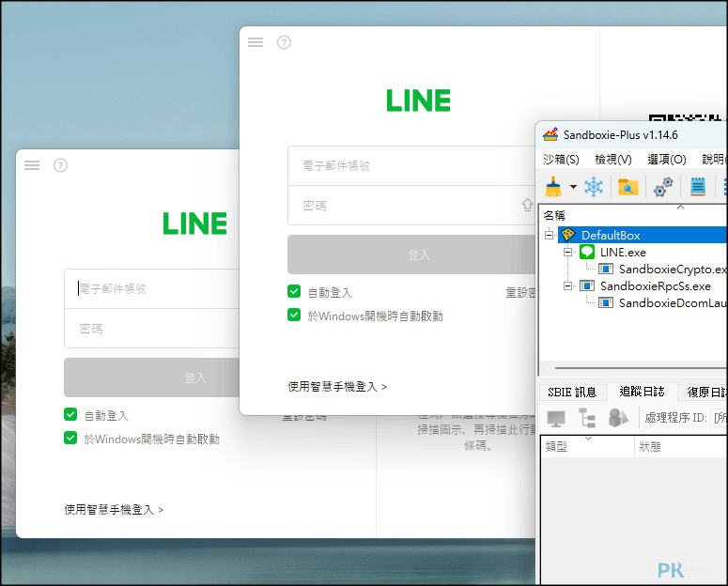Click the DefaultBox sandbox icon

[568, 235]
